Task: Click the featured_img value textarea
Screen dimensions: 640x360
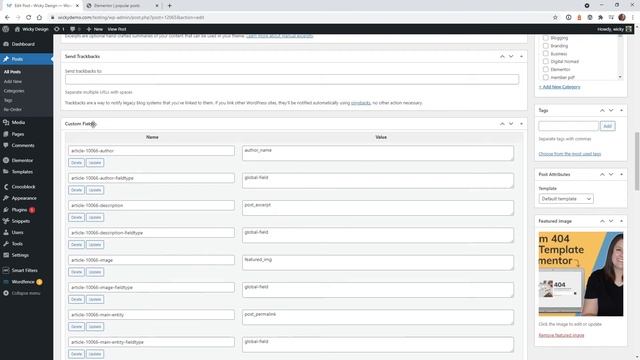Action: tap(378, 262)
